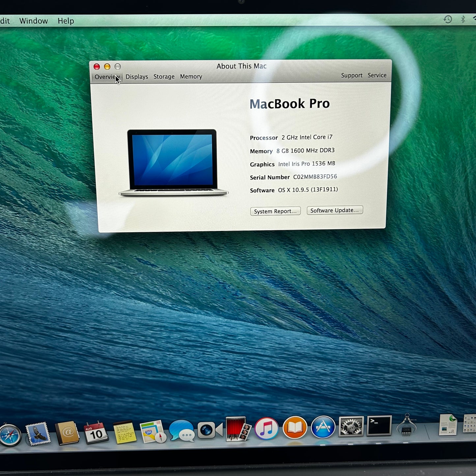Click processor value 2 GHz Intel Core i7
The width and height of the screenshot is (476, 476).
coord(307,137)
